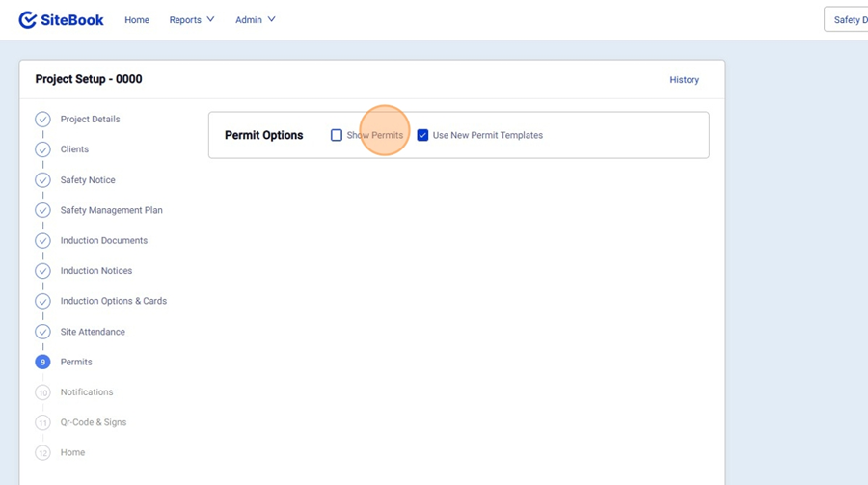
Task: Click the Induction Documents step checkmark icon
Action: [42, 241]
